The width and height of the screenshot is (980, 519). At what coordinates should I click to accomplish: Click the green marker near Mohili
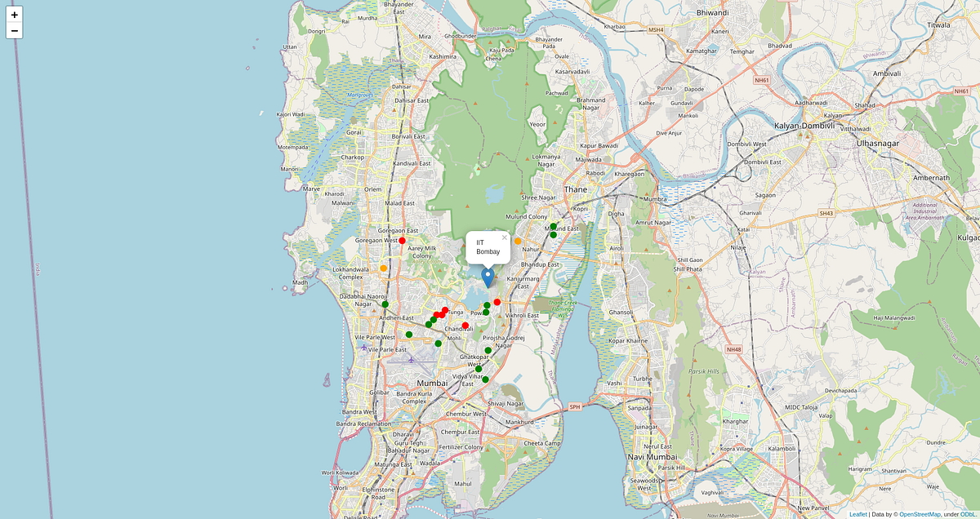[x=438, y=344]
